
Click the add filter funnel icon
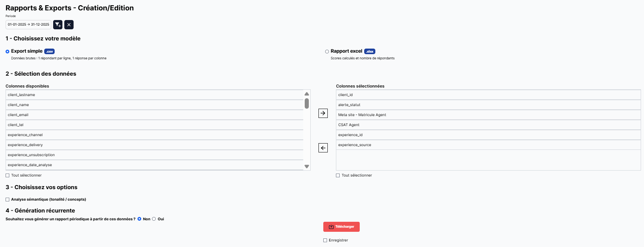coord(58,24)
